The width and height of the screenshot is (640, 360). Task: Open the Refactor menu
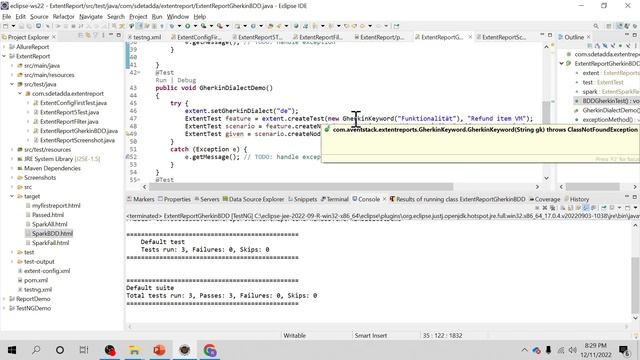coord(64,17)
